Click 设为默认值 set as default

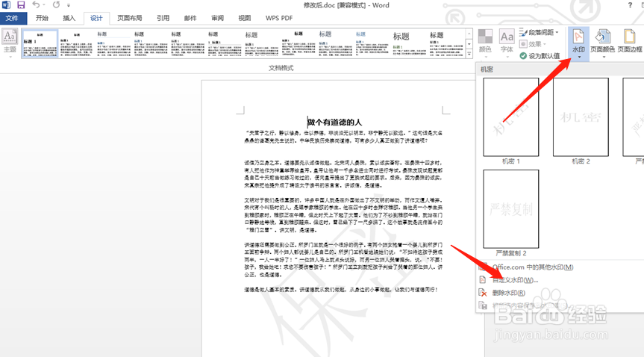[540, 55]
